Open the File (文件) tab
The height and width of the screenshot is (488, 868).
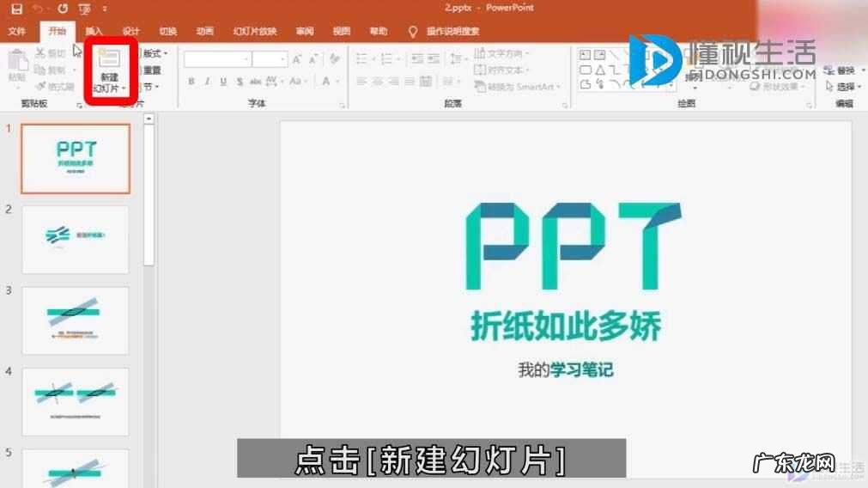16,32
